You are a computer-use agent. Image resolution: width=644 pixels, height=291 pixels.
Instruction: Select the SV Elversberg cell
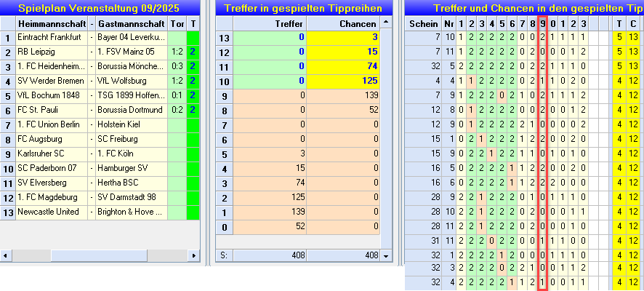pos(52,183)
